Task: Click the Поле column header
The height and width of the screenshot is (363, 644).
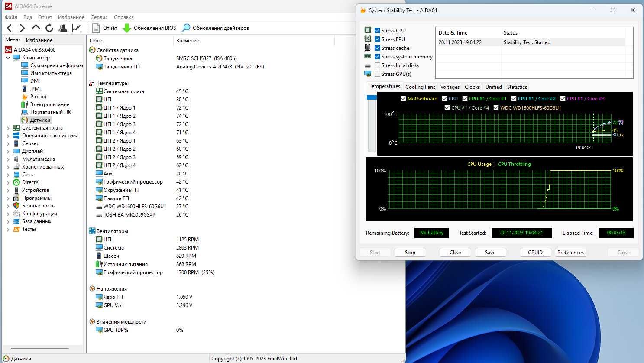Action: click(130, 41)
